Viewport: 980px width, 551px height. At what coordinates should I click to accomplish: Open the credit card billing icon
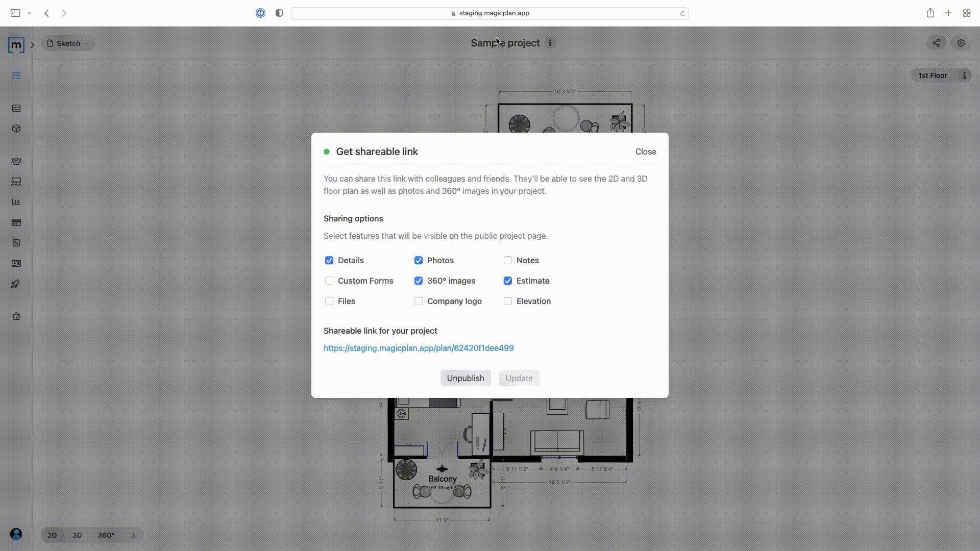[x=16, y=222]
